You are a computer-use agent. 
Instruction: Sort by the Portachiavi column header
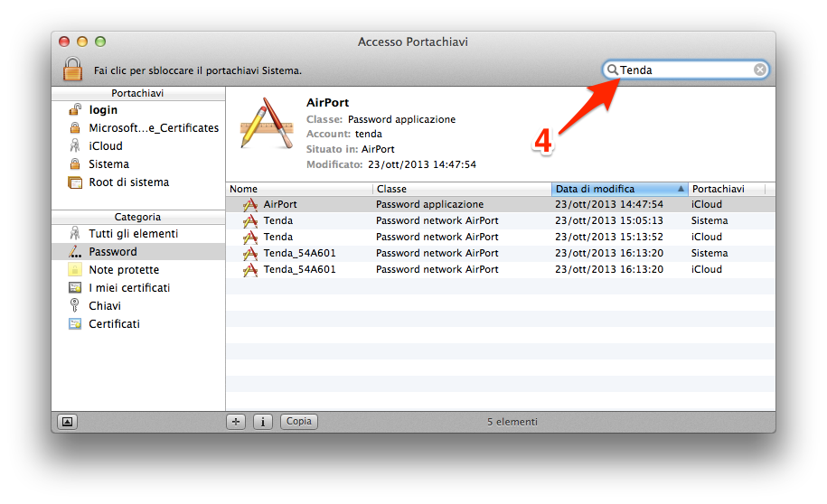727,189
